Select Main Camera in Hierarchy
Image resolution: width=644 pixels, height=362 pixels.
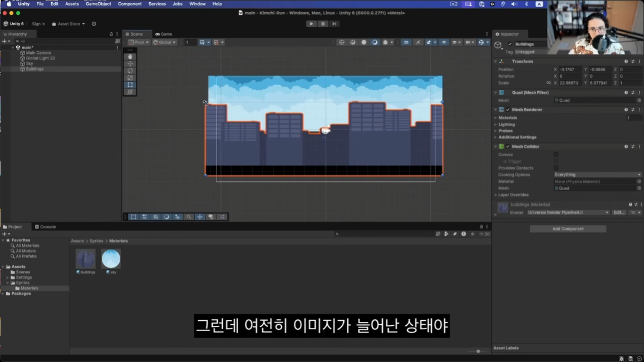pyautogui.click(x=38, y=53)
